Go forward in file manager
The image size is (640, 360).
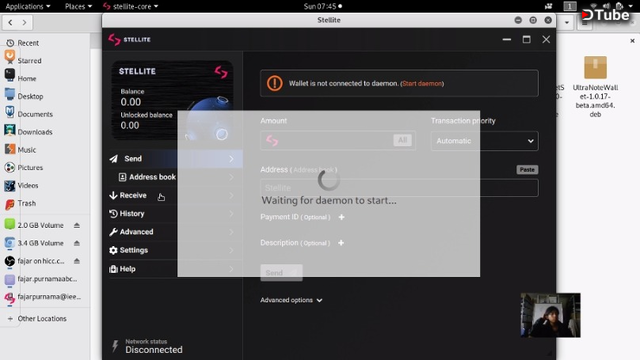[x=24, y=22]
